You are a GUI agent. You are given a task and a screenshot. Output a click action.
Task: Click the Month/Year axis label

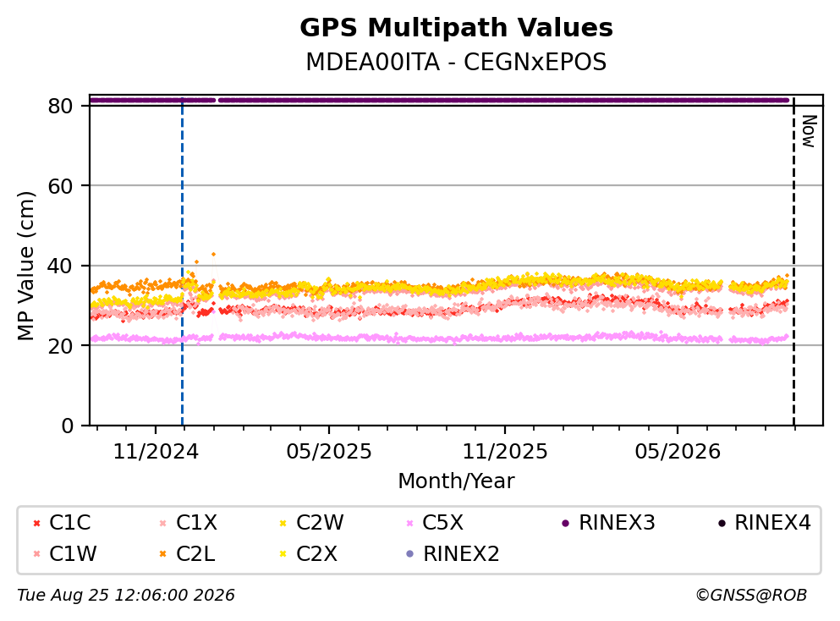456,481
